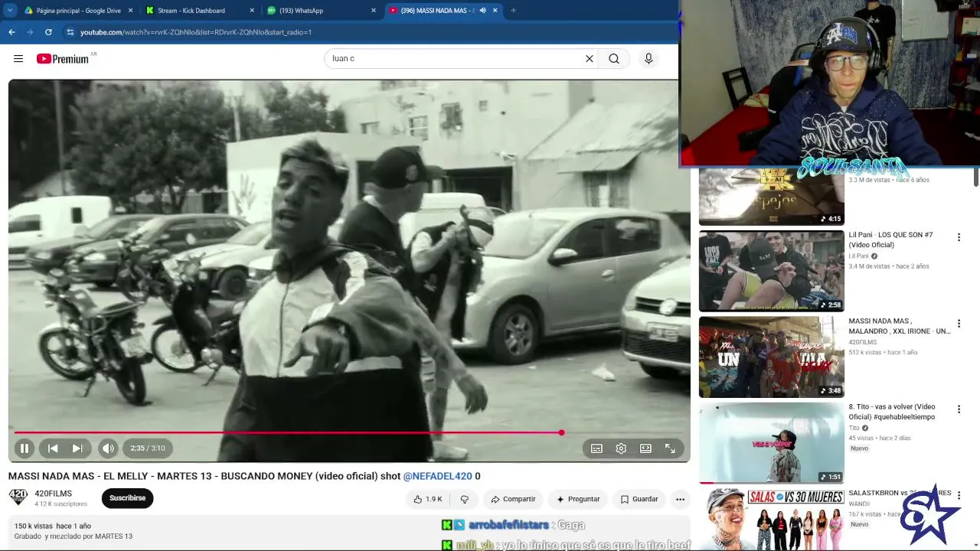Close the Kick Dashboard tab

coord(252,11)
